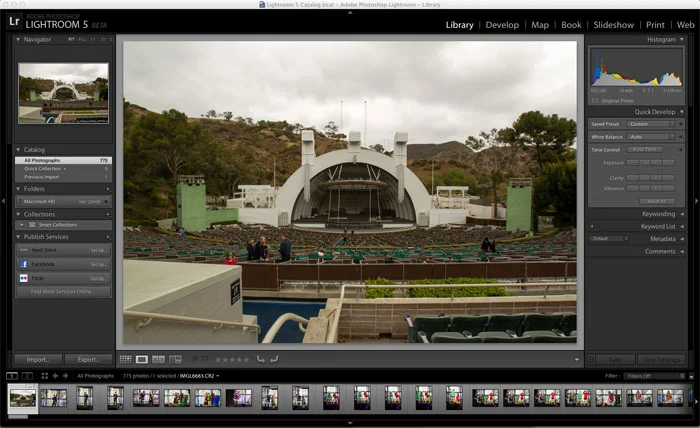Select the first filmstrip thumbnail

tap(23, 398)
